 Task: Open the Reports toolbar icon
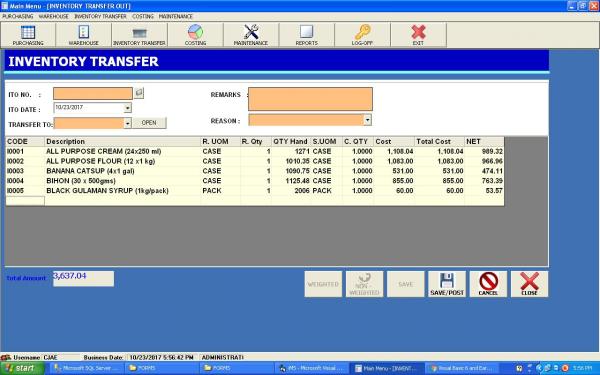307,35
